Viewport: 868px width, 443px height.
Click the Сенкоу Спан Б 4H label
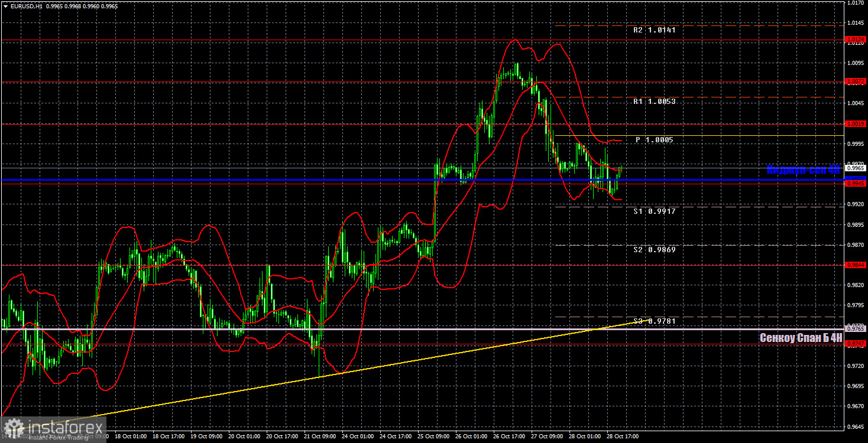801,338
